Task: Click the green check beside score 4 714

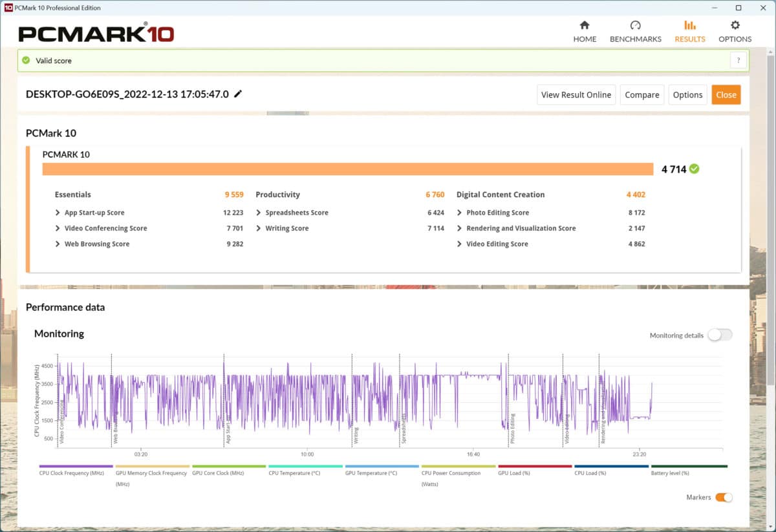Action: point(694,169)
